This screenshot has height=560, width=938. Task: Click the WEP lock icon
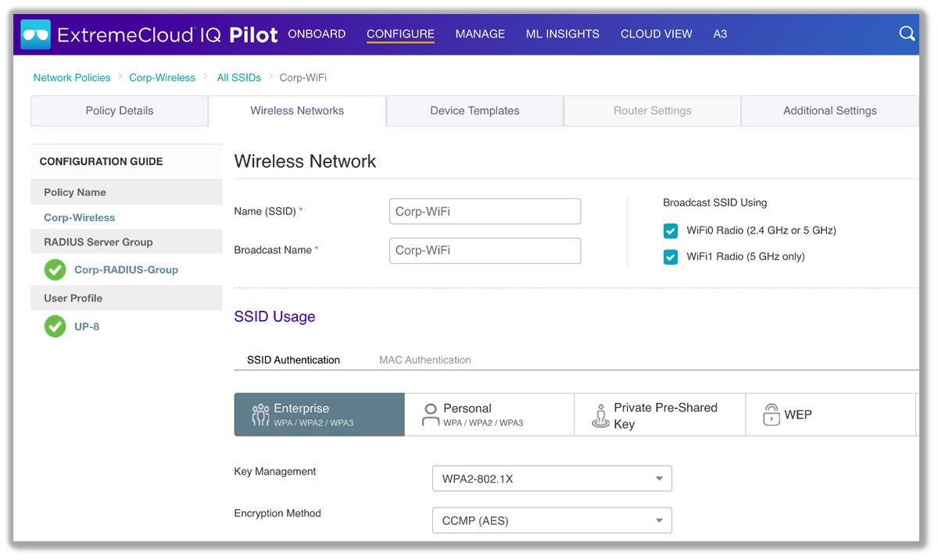tap(772, 415)
